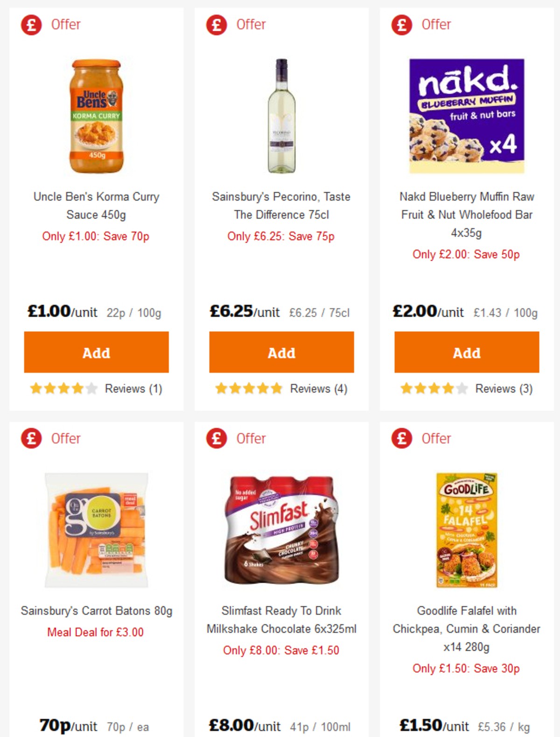Open the Goodlife Falafel product title link
560x737 pixels.
[x=466, y=629]
